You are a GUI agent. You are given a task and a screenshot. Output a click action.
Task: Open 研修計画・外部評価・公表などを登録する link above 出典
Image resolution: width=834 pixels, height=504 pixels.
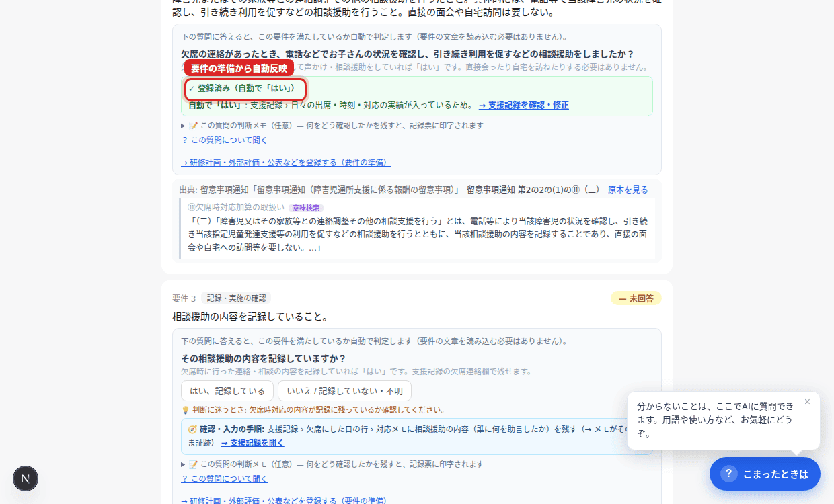pos(286,163)
